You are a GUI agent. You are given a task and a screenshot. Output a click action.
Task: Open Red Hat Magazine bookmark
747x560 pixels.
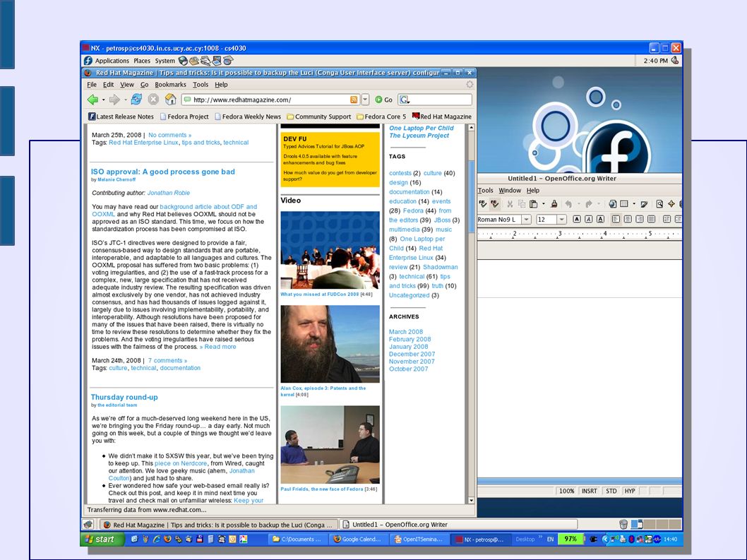(x=441, y=117)
